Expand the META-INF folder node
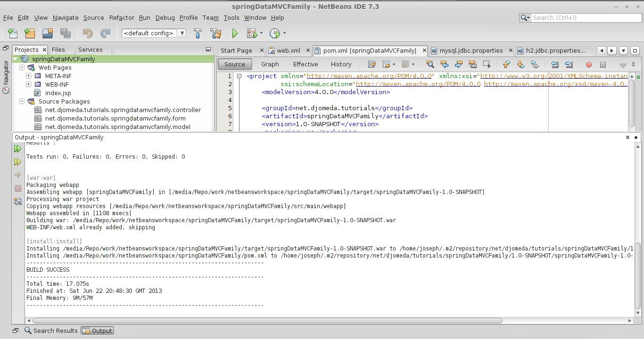This screenshot has width=644, height=339. tap(28, 76)
